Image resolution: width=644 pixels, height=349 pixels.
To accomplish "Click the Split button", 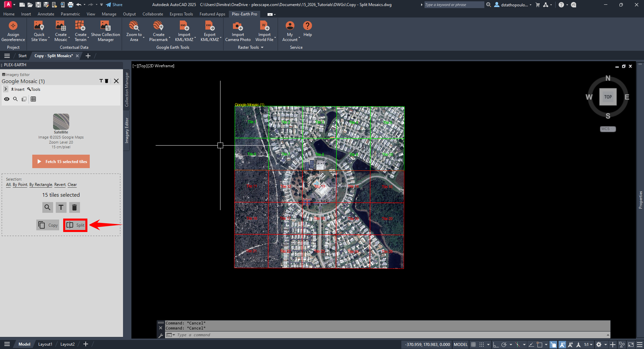I will [x=75, y=225].
